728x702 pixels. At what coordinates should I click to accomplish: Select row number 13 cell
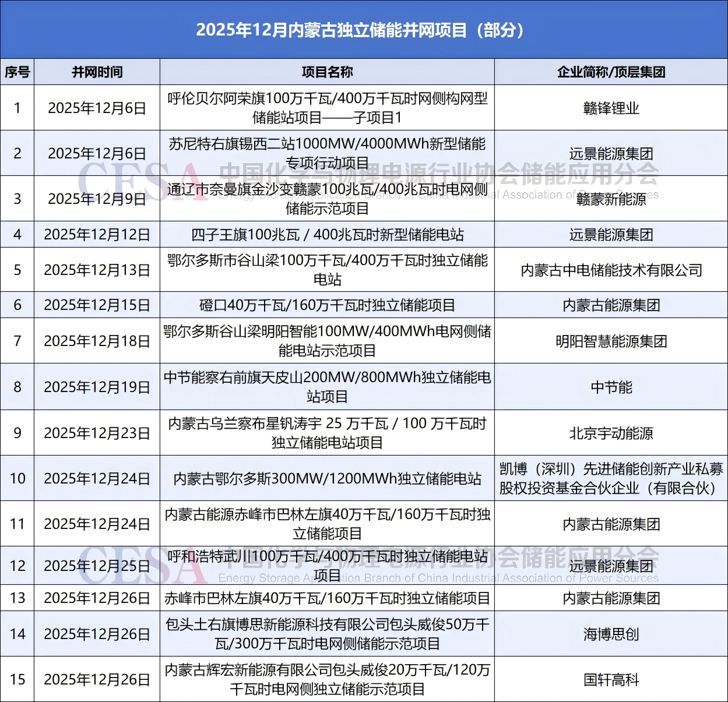(x=17, y=598)
